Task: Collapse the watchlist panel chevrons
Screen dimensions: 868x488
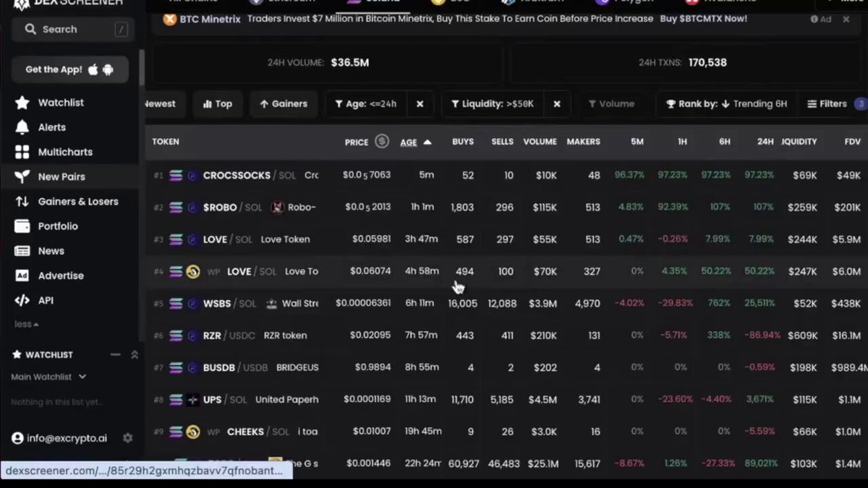Action: 135,355
